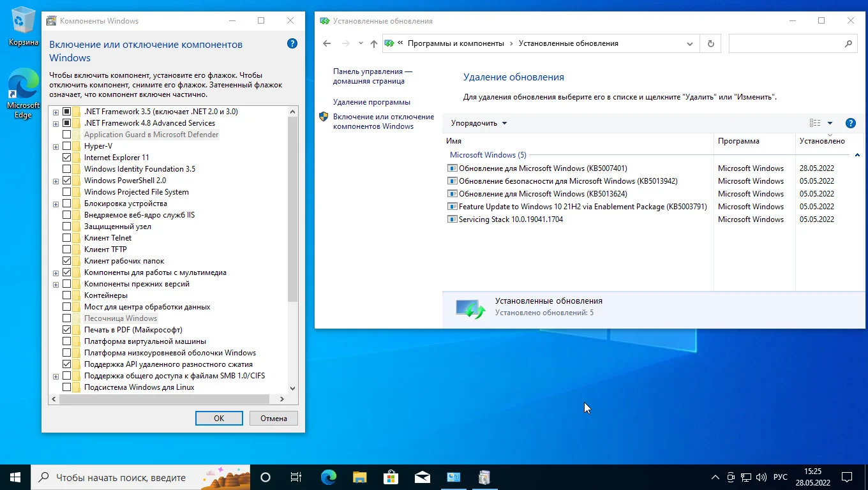The height and width of the screenshot is (490, 868).
Task: Select the KB5013942 security update icon
Action: point(453,181)
